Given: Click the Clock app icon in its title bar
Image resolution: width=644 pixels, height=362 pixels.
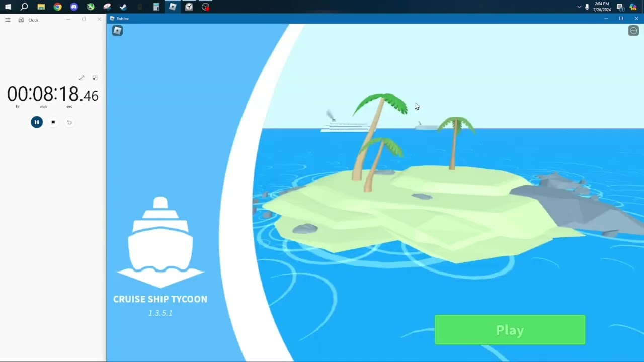Looking at the screenshot, I should [21, 20].
